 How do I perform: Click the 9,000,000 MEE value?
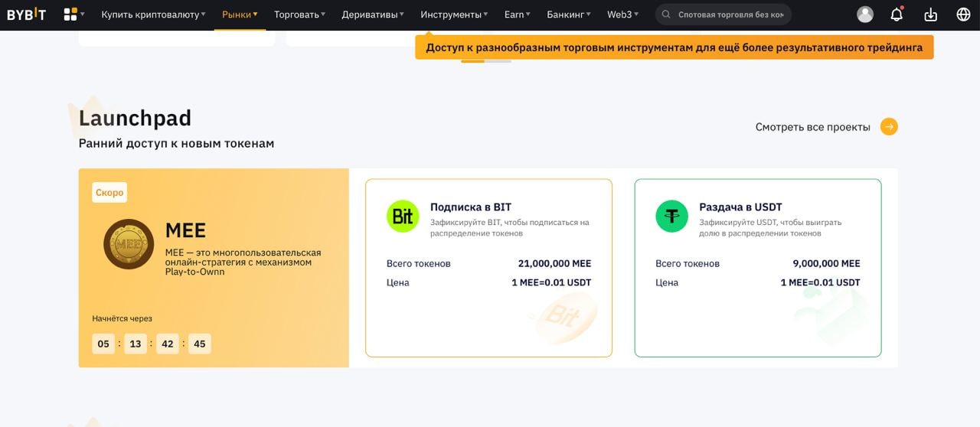click(x=826, y=263)
